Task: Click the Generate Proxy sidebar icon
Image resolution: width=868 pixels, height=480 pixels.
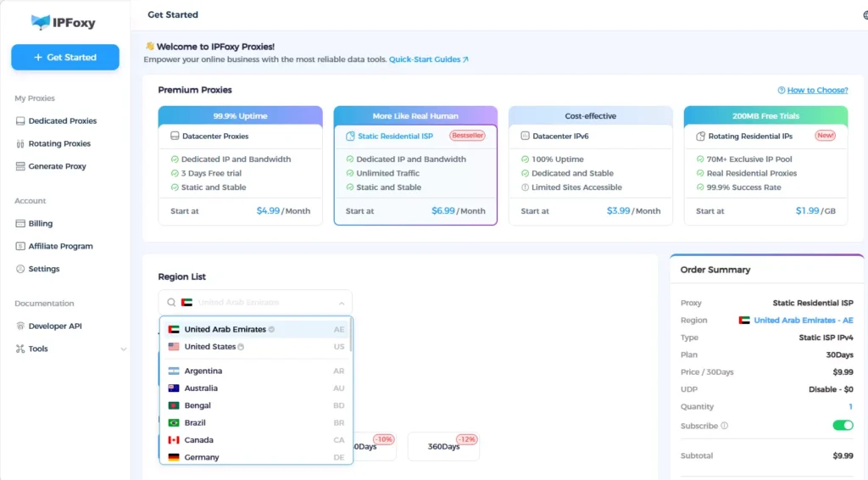Action: (20, 166)
